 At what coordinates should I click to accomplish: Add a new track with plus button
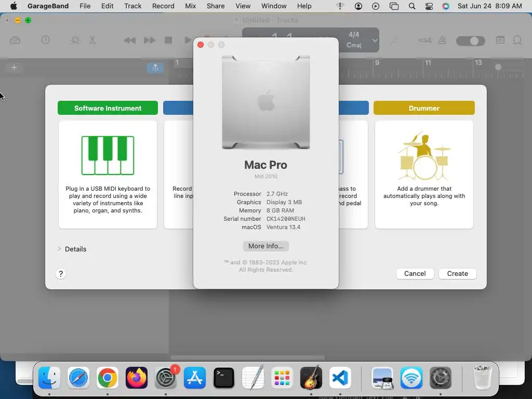14,68
